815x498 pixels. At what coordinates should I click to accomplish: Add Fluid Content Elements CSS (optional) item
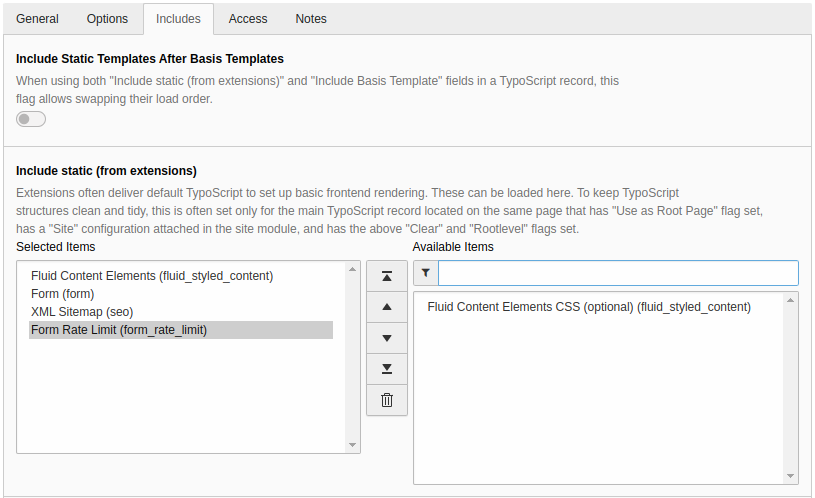point(599,307)
